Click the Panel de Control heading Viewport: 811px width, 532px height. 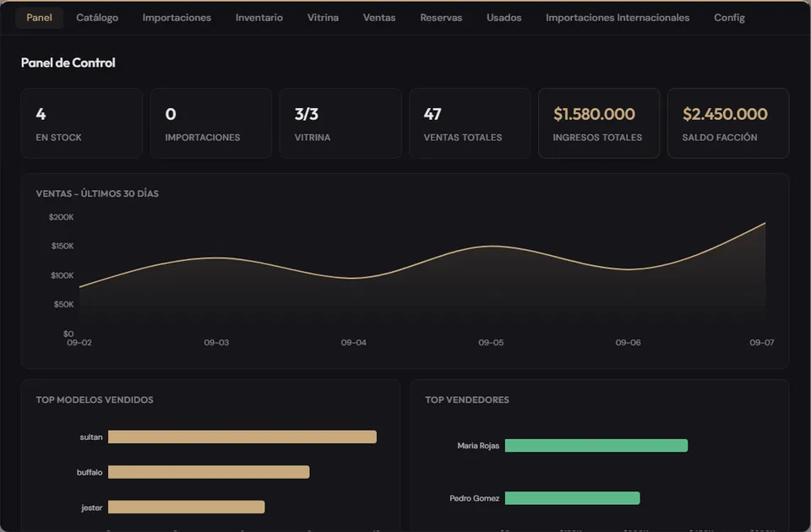tap(68, 62)
